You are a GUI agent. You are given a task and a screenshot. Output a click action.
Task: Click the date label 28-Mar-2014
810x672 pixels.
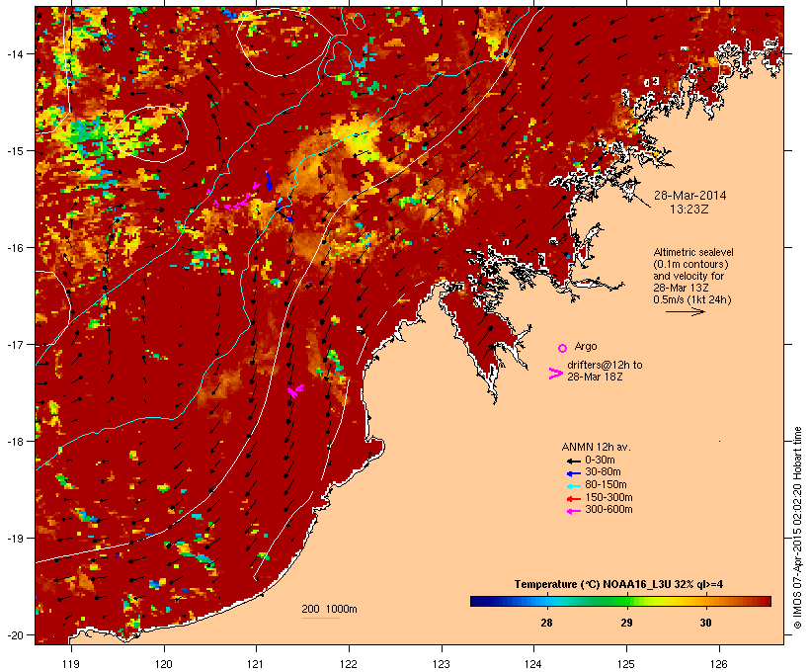[689, 196]
